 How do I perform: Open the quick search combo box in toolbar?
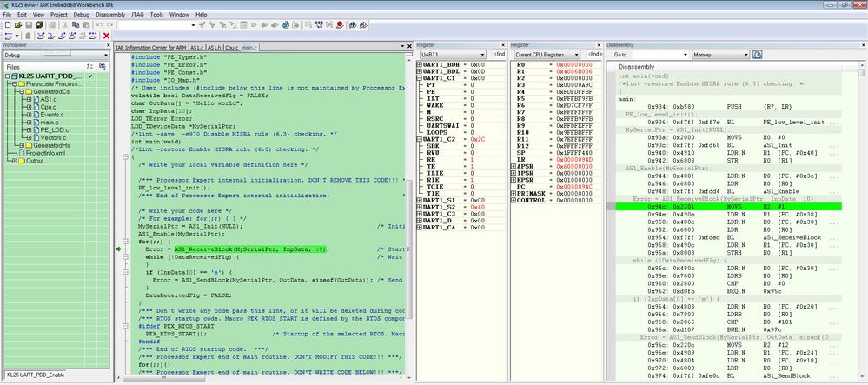157,25
